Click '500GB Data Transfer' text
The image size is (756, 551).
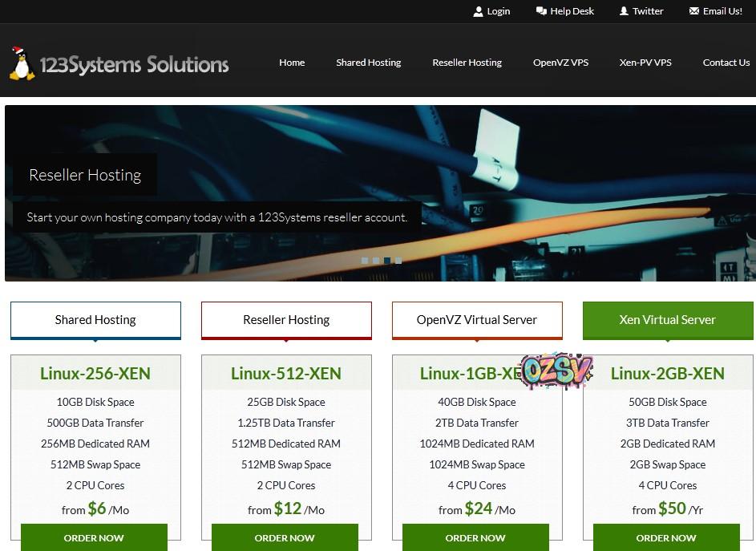95,423
